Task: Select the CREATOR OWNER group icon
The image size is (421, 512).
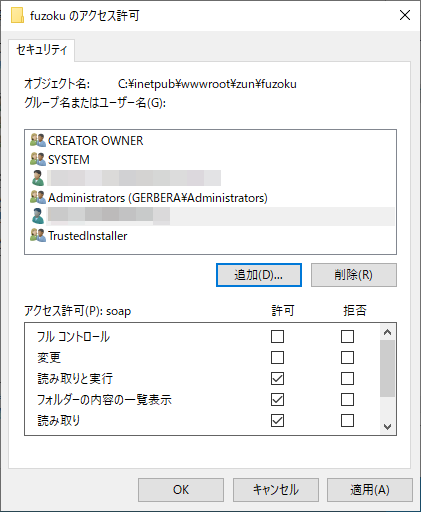Action: click(x=38, y=140)
